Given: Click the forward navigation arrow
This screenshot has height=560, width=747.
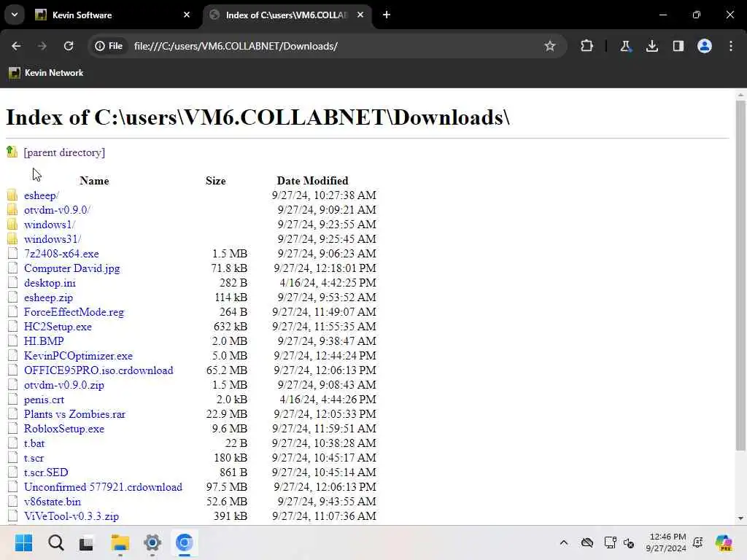Looking at the screenshot, I should 42,46.
